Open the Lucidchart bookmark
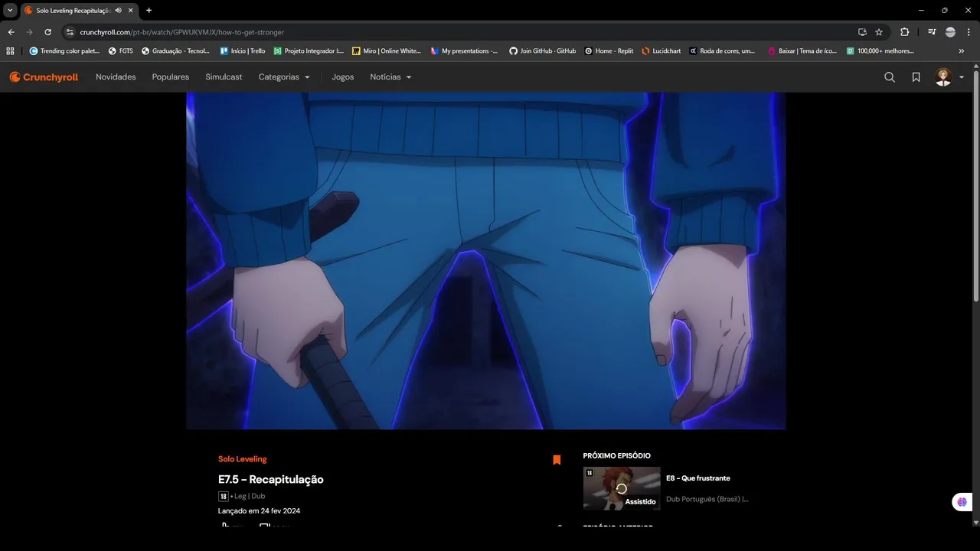 [x=661, y=51]
